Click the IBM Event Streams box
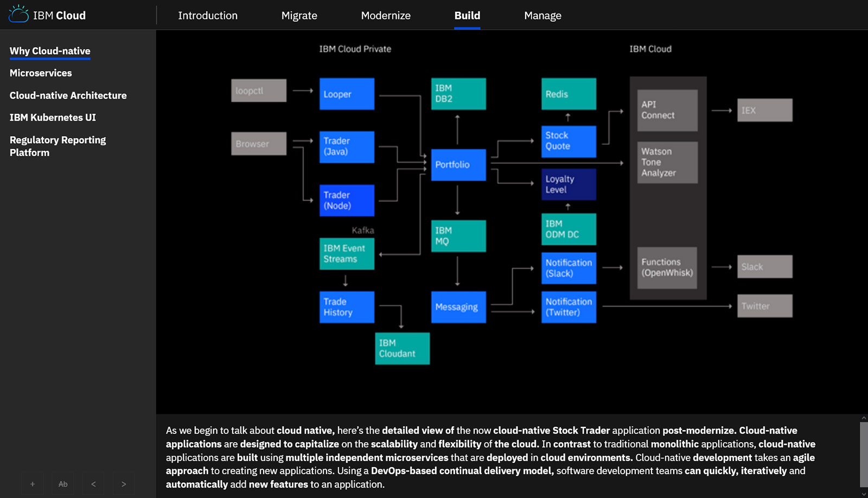868x498 pixels. tap(347, 254)
